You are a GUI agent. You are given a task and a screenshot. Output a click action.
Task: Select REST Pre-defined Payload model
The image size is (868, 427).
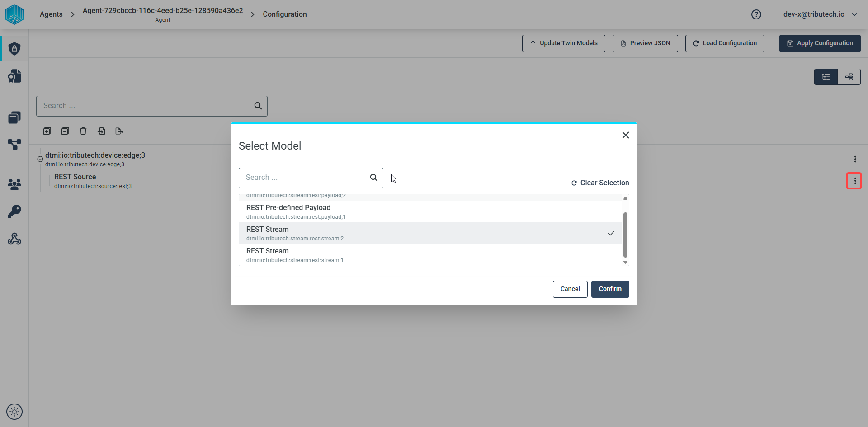point(430,211)
